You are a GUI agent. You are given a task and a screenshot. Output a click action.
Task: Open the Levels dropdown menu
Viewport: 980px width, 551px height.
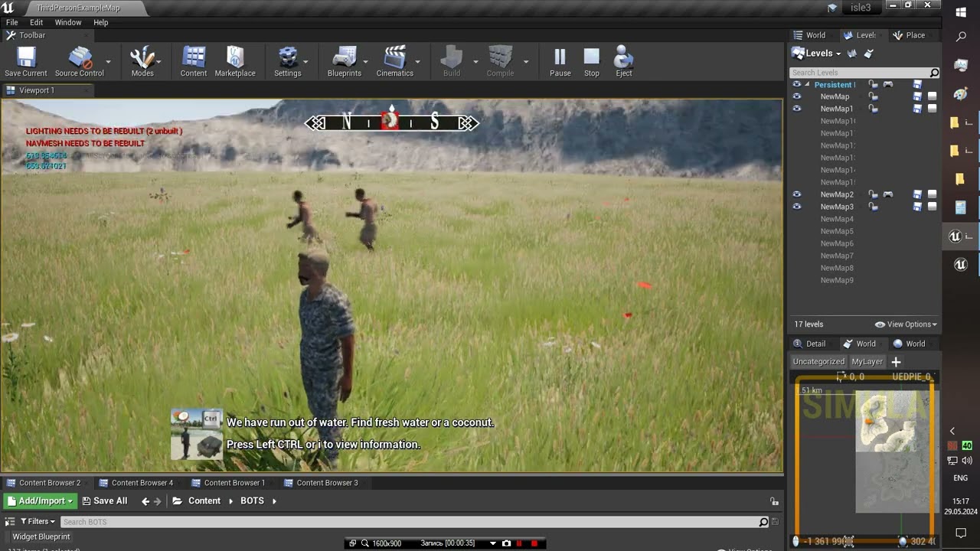point(816,54)
